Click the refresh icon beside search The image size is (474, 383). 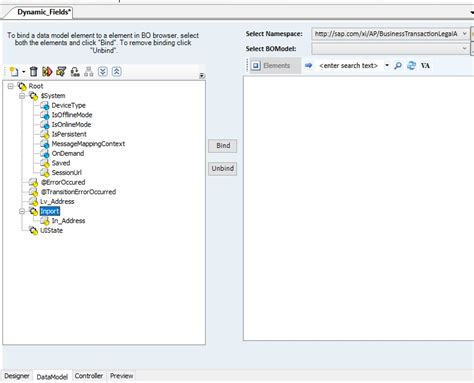pos(411,65)
